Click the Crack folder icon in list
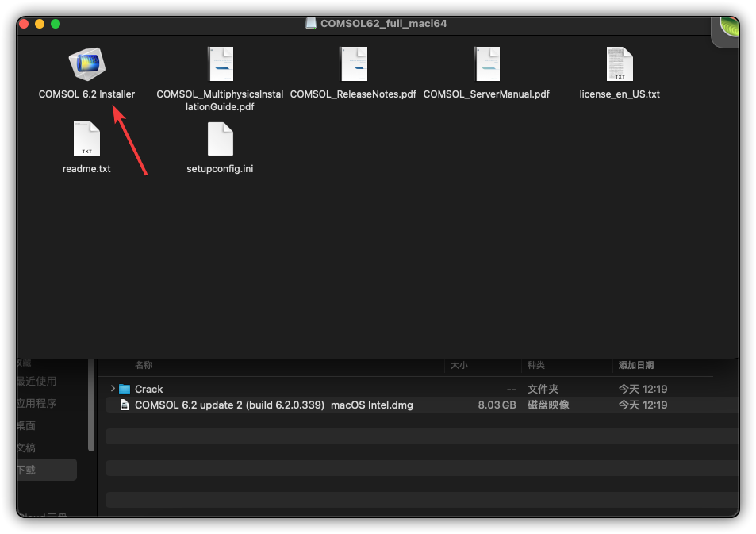 [x=125, y=389]
